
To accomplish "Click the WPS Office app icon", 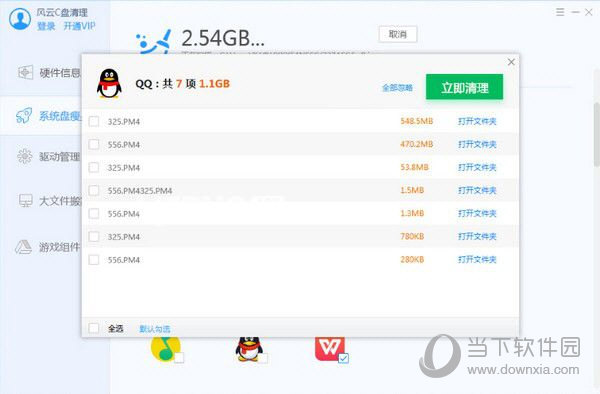I will pyautogui.click(x=330, y=349).
